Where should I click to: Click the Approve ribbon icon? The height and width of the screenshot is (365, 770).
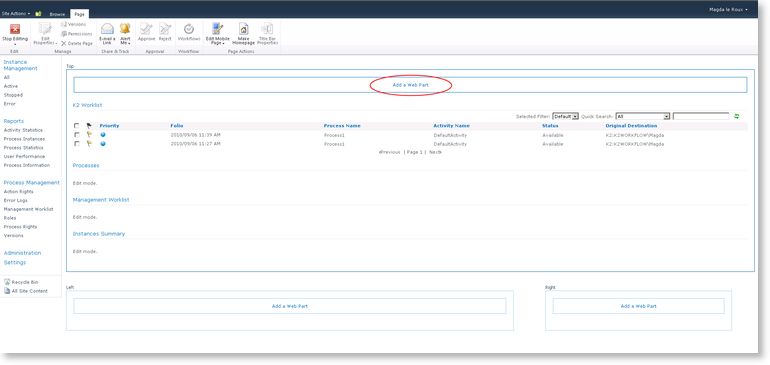pos(146,28)
